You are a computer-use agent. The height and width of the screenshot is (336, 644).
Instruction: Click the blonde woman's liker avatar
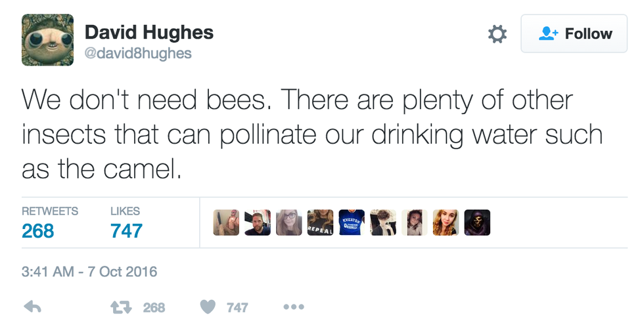446,222
